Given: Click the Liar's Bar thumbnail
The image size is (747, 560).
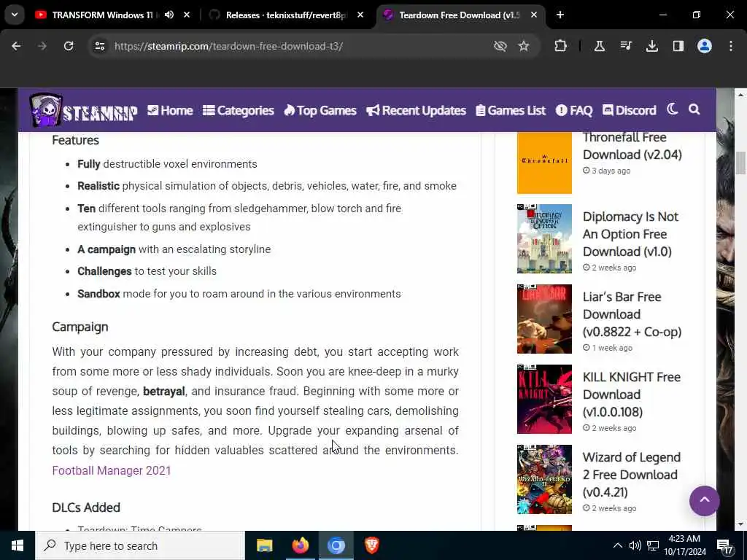Looking at the screenshot, I should point(544,319).
